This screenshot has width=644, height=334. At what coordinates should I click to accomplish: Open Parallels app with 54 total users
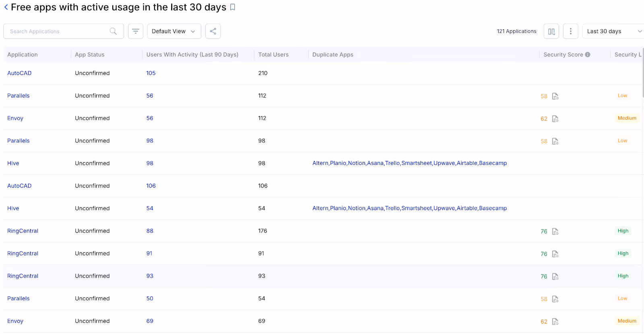(19, 299)
